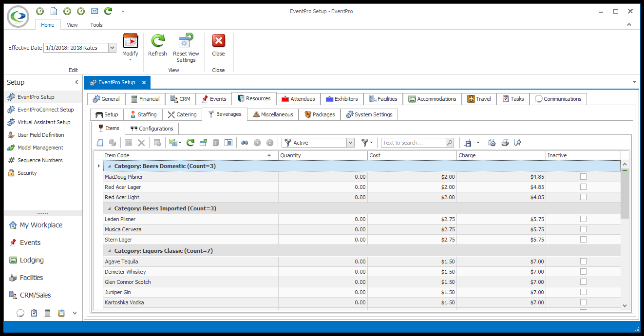Toggle Inactive checkbox for Demeter Whiskey
The image size is (644, 336).
click(583, 272)
